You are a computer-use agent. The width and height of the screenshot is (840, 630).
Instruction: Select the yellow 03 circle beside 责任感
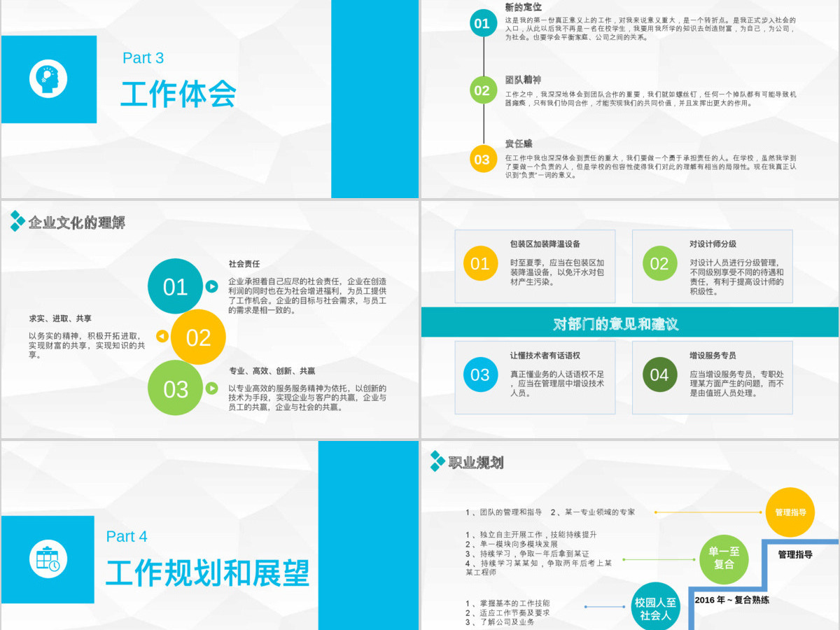point(482,159)
